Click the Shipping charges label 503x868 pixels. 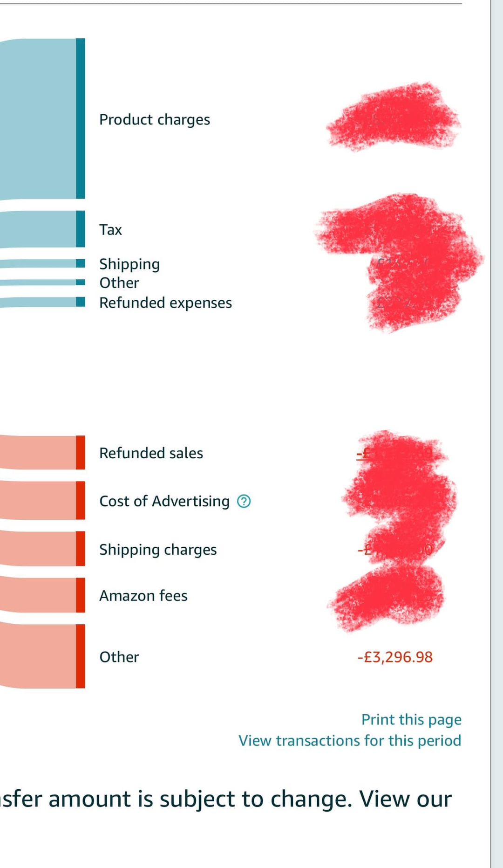[158, 550]
